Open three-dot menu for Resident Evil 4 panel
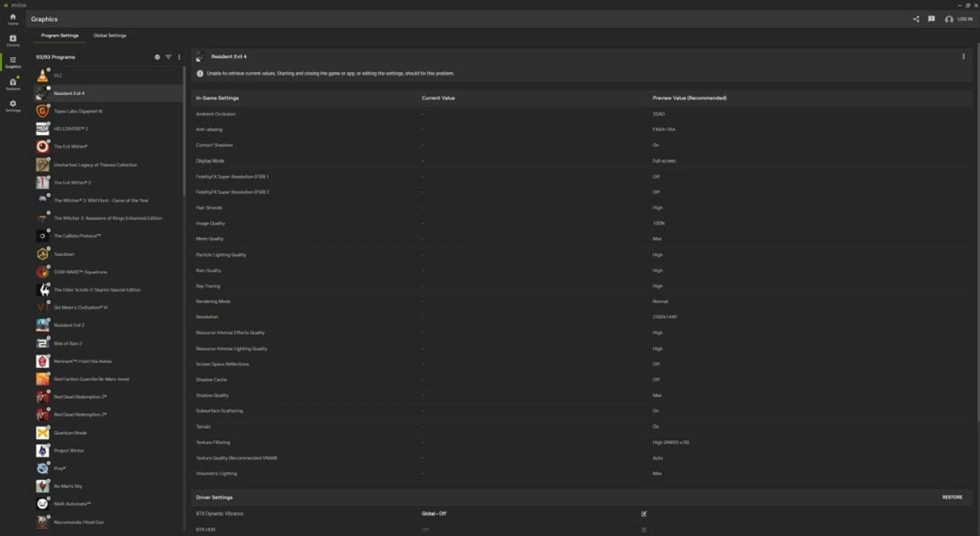The image size is (980, 536). click(963, 57)
